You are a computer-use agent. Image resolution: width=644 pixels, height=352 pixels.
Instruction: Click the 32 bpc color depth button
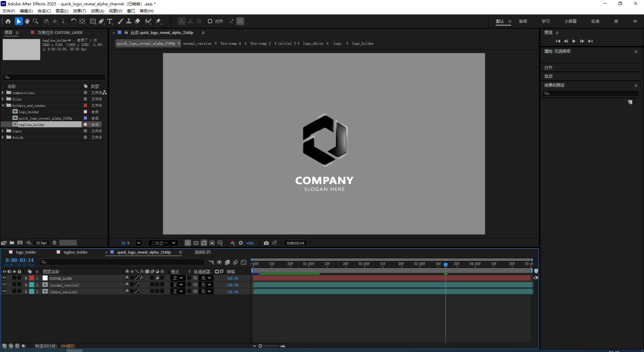click(41, 243)
